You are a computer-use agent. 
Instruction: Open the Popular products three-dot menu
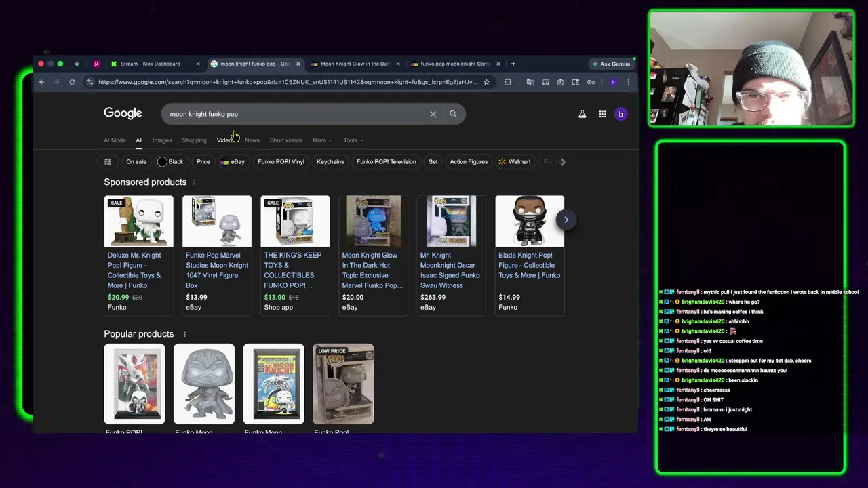click(x=184, y=334)
